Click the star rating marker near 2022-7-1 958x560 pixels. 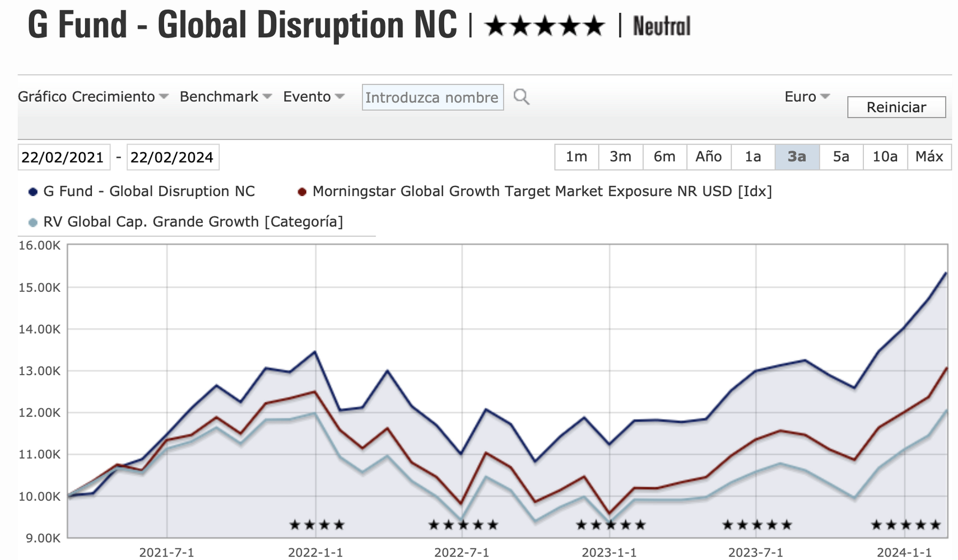point(463,525)
